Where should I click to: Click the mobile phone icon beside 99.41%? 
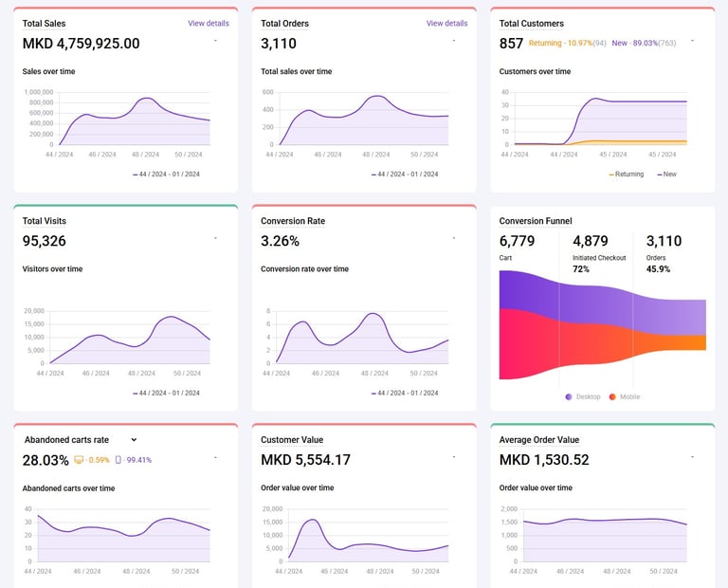click(x=118, y=460)
